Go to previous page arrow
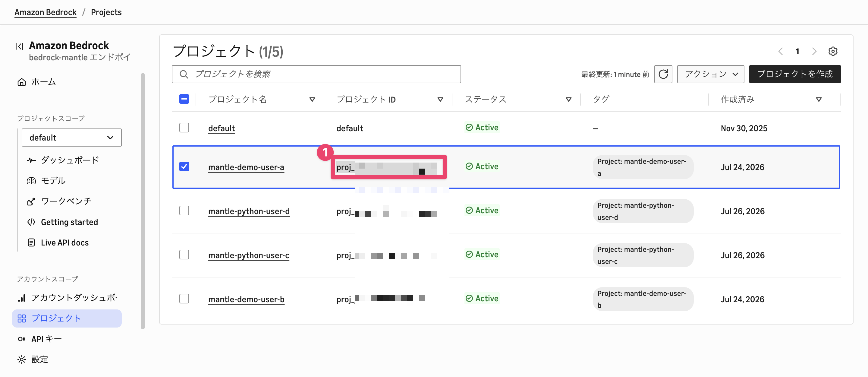 click(780, 51)
